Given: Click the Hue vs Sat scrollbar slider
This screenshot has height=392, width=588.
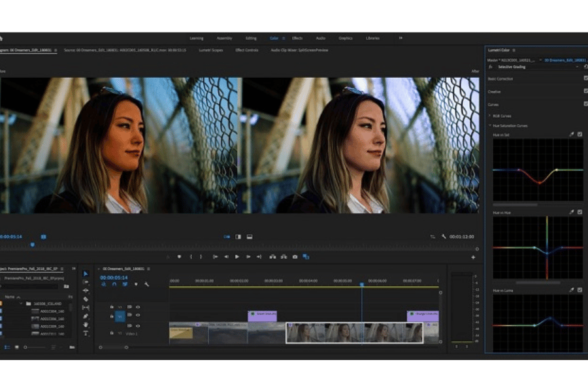Looking at the screenshot, I should pyautogui.click(x=514, y=204).
